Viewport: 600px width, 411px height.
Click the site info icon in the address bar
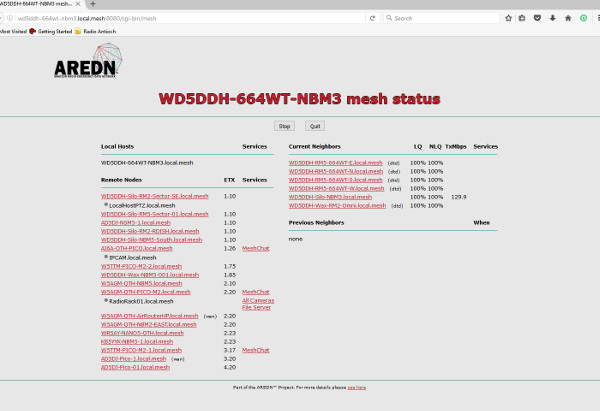(x=10, y=18)
